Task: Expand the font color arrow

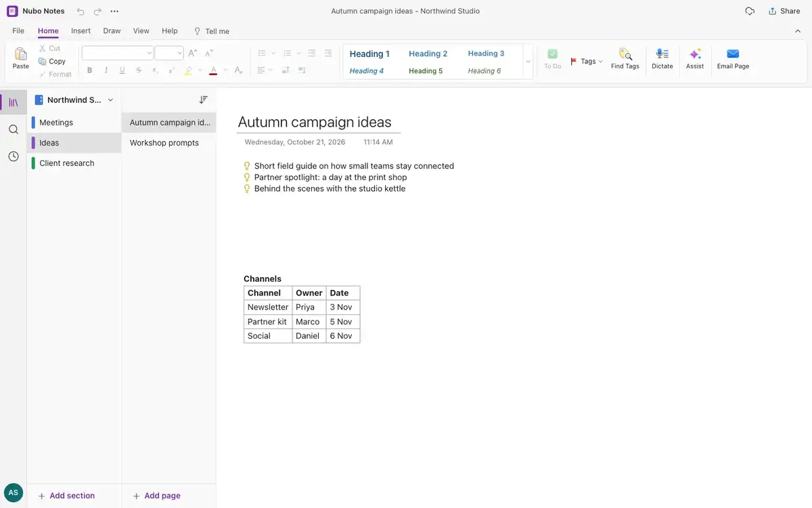Action: pos(225,70)
